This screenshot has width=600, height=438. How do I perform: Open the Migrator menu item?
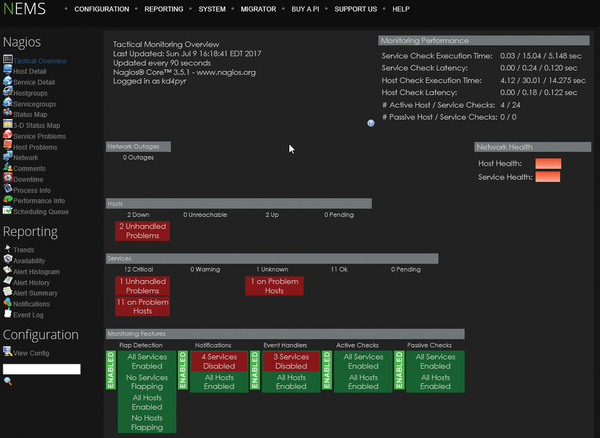259,9
